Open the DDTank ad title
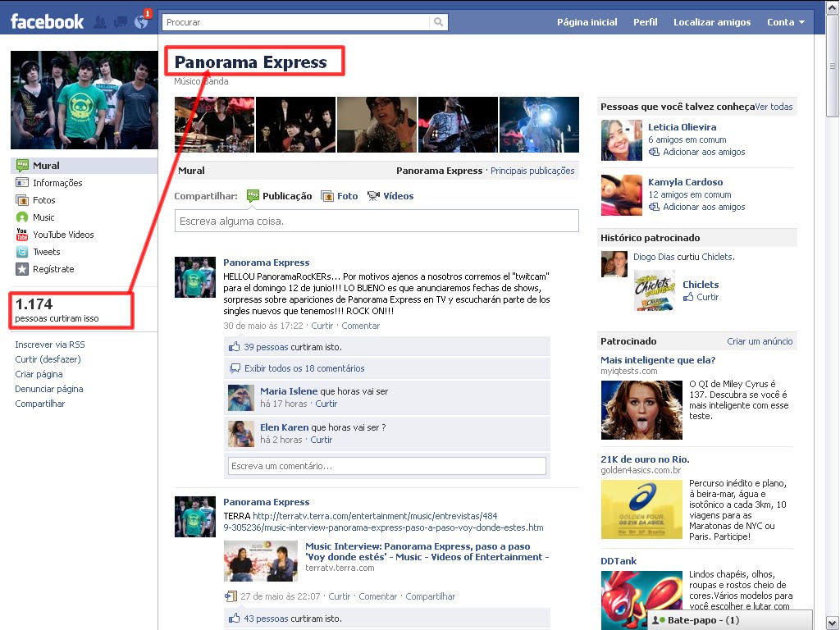The image size is (840, 630). point(619,561)
